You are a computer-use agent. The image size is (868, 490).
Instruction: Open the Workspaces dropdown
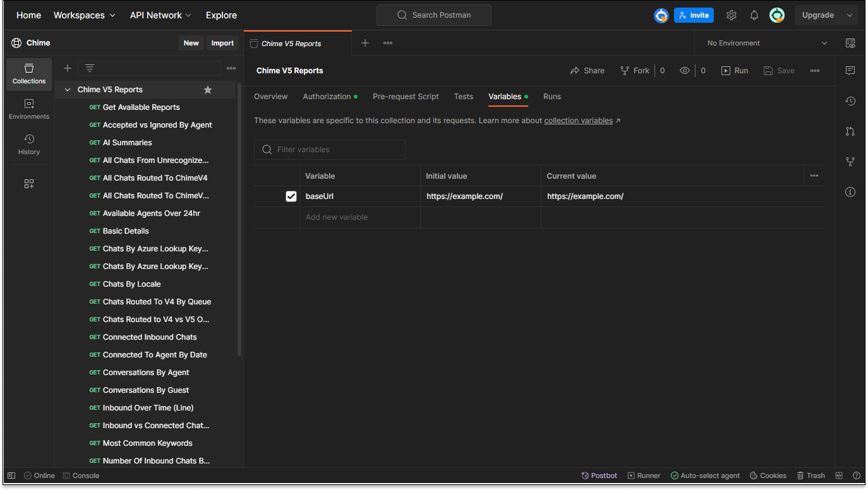point(85,15)
